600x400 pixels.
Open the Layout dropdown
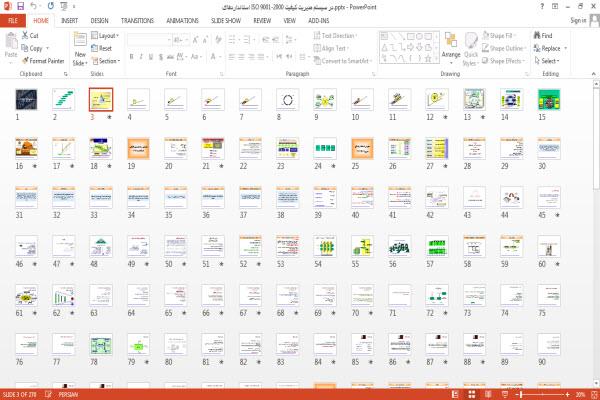click(x=105, y=36)
